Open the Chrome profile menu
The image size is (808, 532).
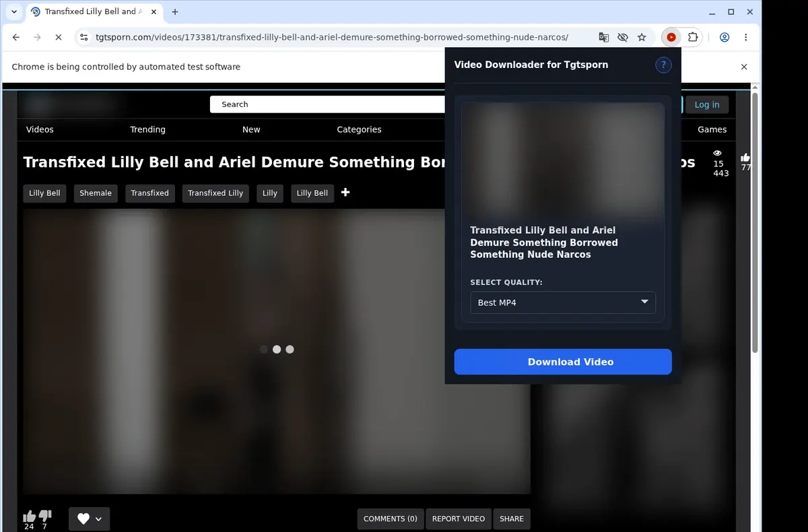[x=725, y=38]
